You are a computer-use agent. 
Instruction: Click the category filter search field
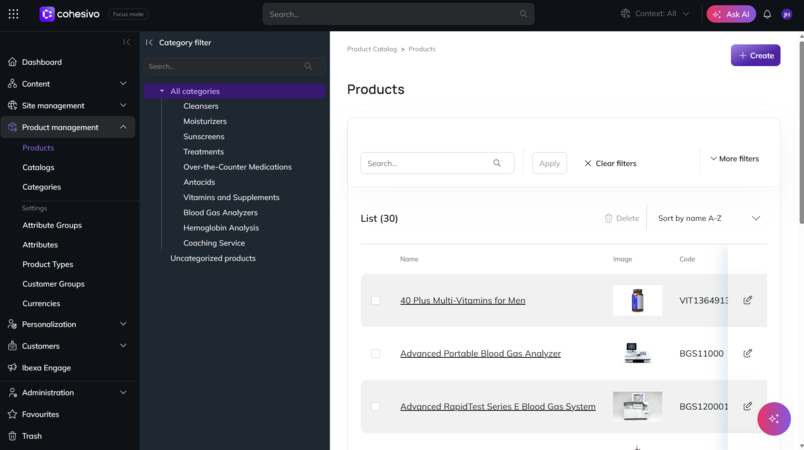234,66
